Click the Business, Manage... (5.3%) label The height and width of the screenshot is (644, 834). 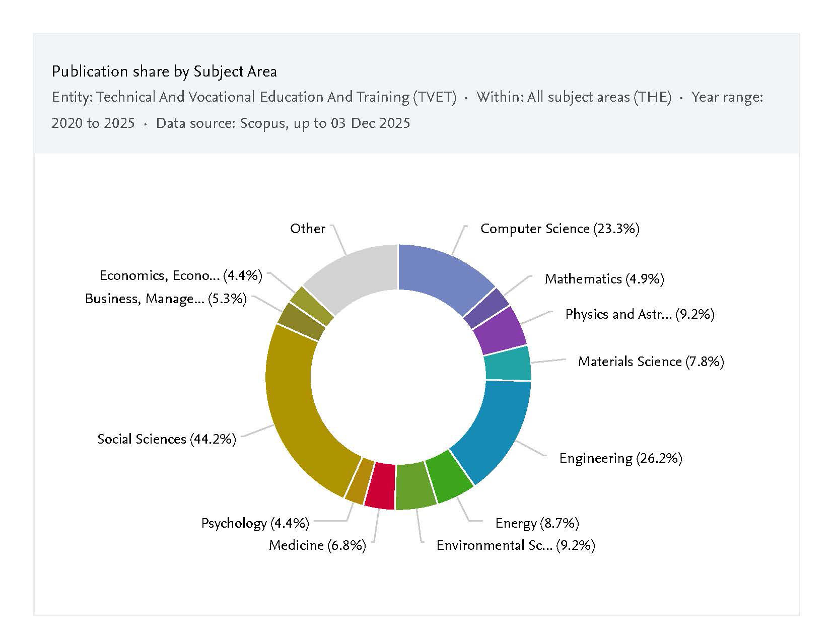pyautogui.click(x=166, y=299)
